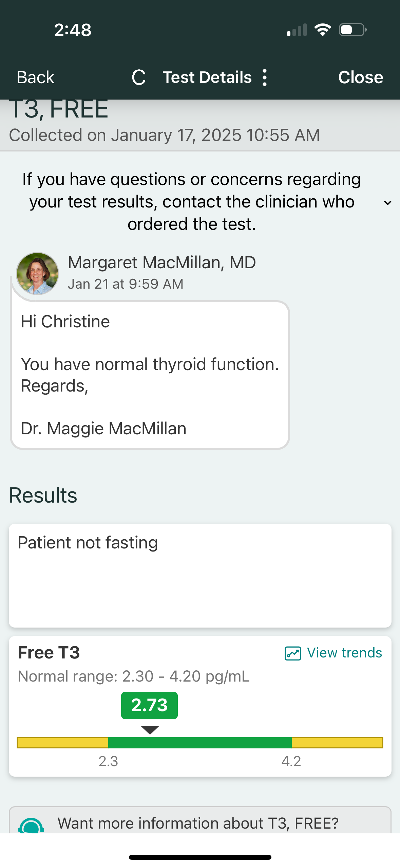The image size is (400, 868).
Task: Tap Dr. MacMillan's message bubble
Action: click(150, 375)
